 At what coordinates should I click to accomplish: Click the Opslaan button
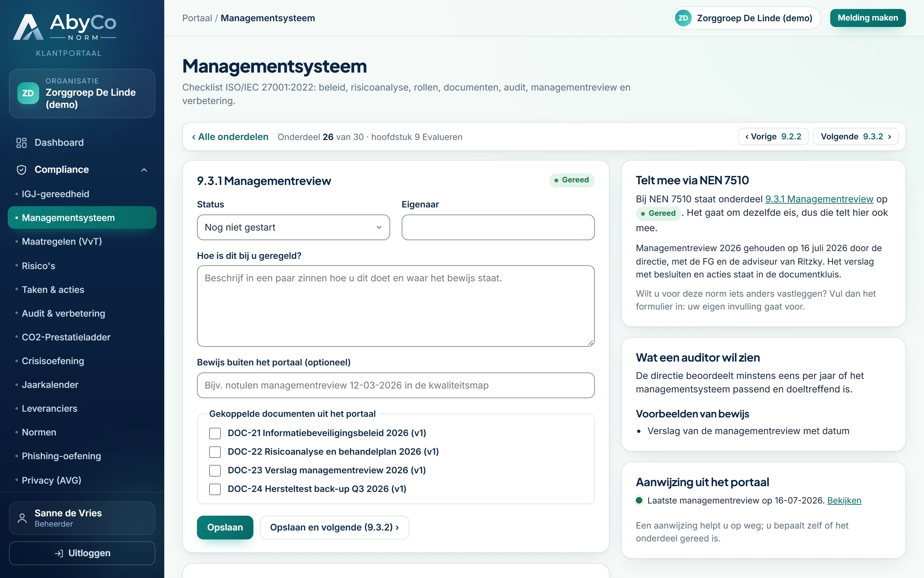(225, 527)
